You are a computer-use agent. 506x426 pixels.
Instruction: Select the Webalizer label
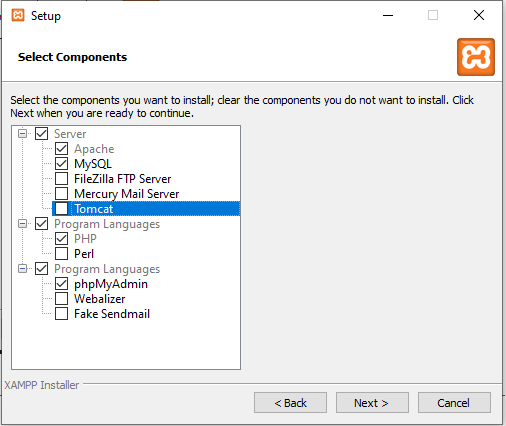(99, 299)
